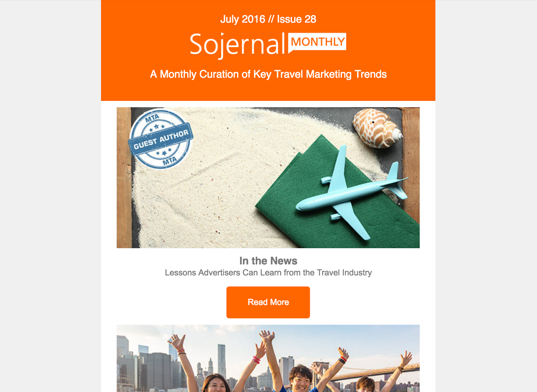Click the Sojernal logo wordmark
Image resolution: width=537 pixels, height=392 pixels.
tap(237, 45)
